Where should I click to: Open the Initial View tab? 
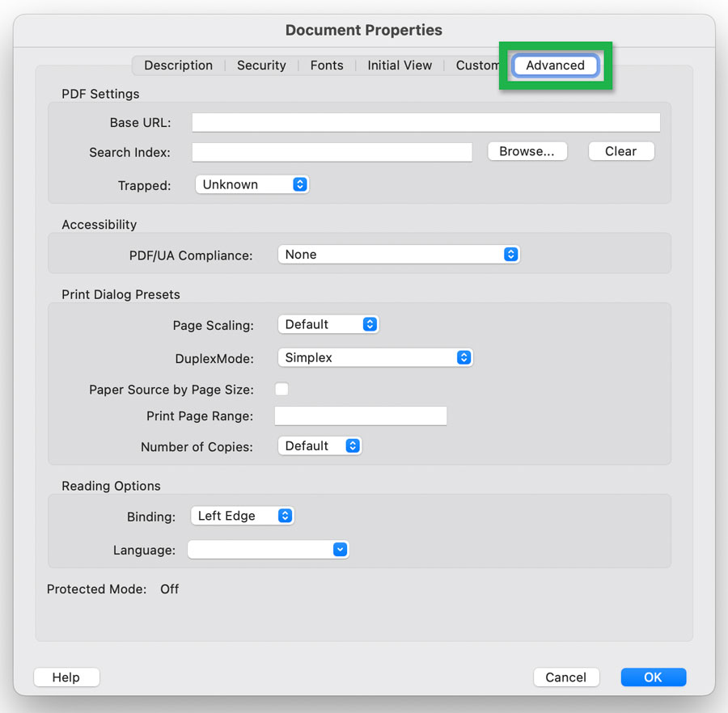click(x=400, y=65)
